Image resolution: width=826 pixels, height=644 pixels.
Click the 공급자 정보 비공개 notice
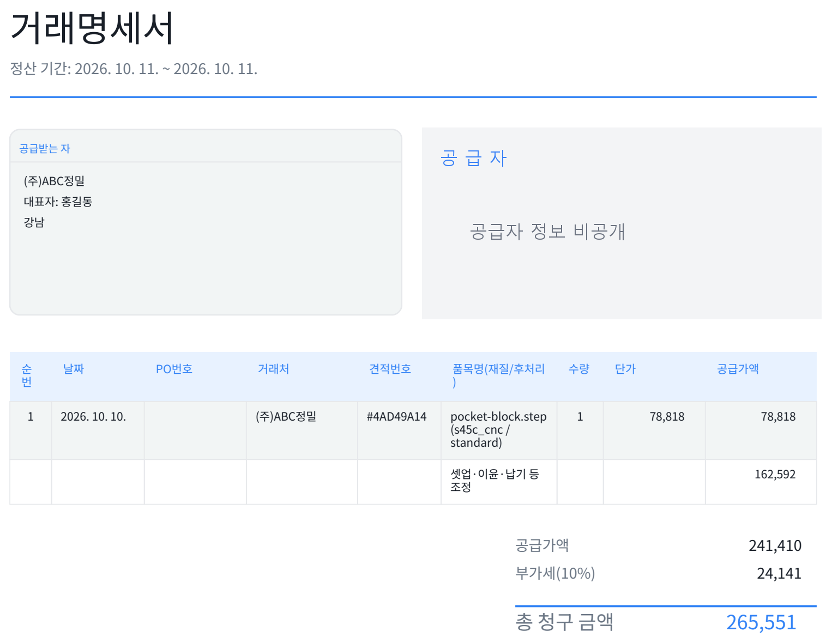[x=547, y=232]
